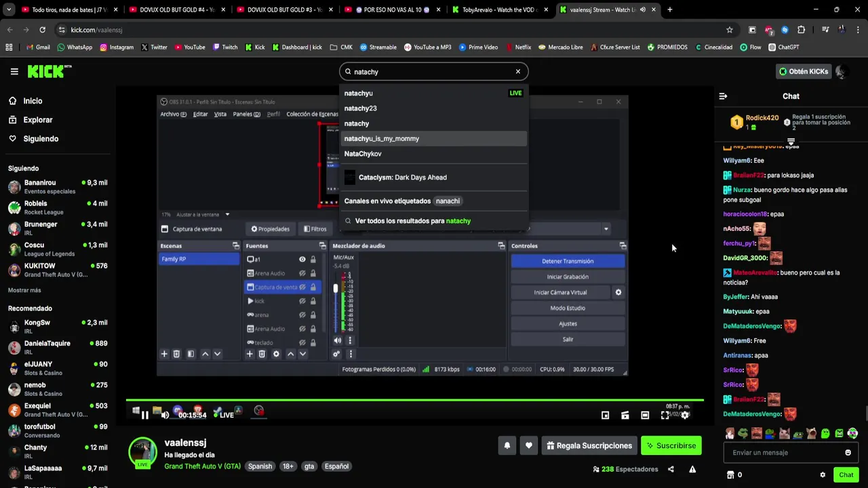Image resolution: width=868 pixels, height=488 pixels.
Task: Collapse the chat panel with the arrow icon
Action: point(723,96)
